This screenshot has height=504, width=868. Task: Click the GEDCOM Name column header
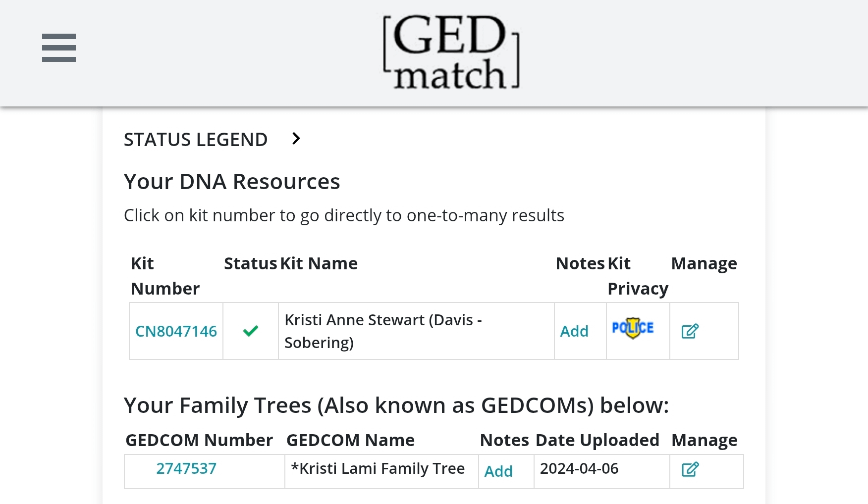point(350,440)
